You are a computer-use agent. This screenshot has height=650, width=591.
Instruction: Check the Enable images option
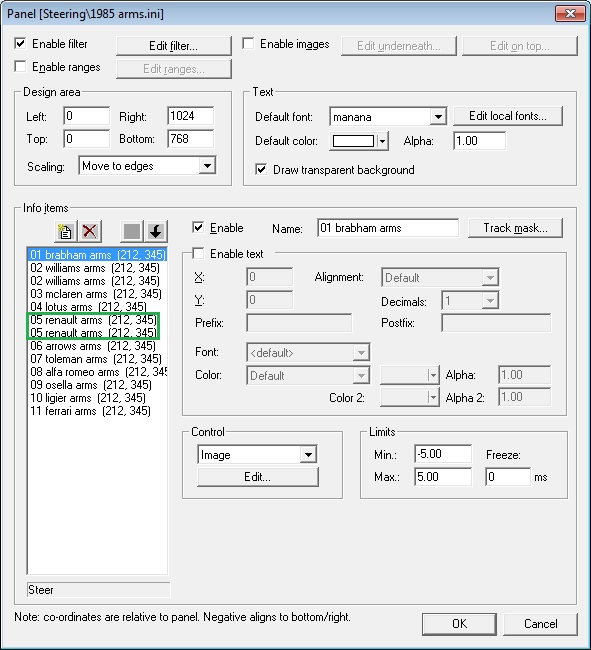248,44
